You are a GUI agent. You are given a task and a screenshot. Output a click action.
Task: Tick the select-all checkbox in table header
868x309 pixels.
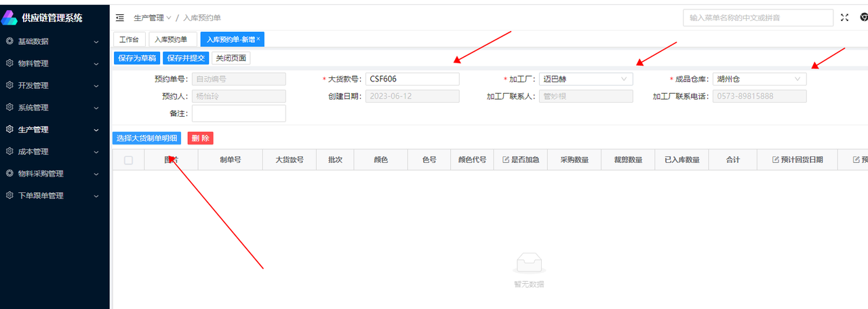pyautogui.click(x=128, y=160)
